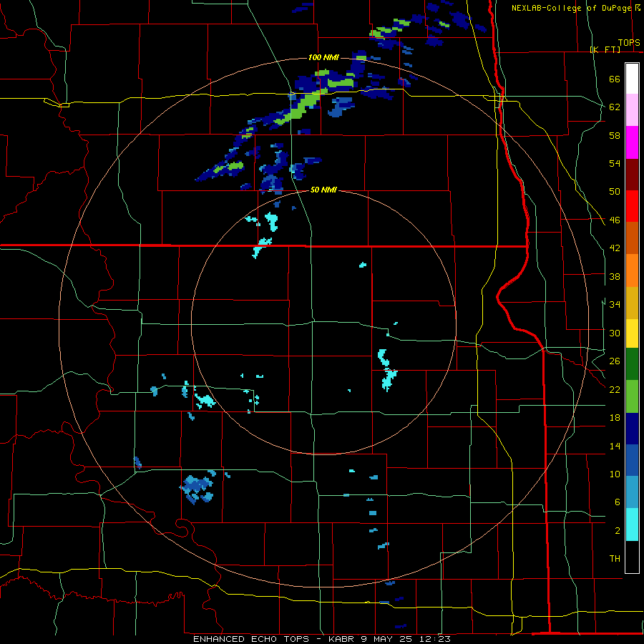Select the legend value 50
The height and width of the screenshot is (644, 644).
pos(615,191)
